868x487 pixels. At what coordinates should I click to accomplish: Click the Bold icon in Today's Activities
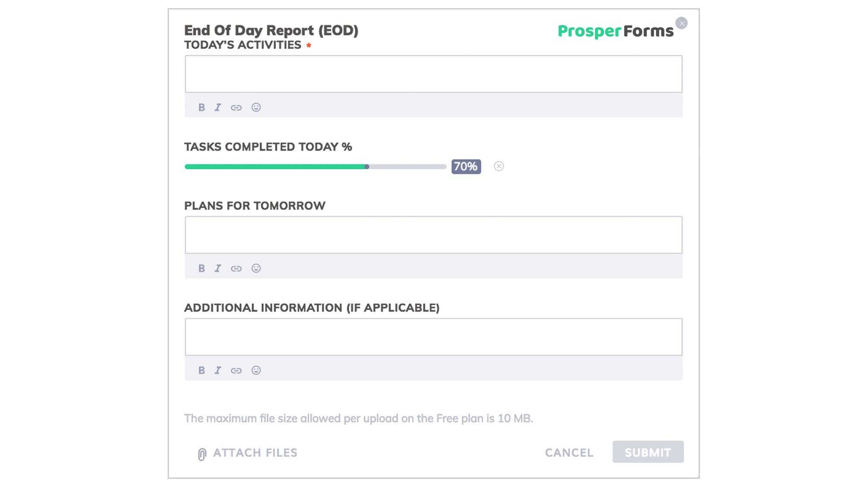pyautogui.click(x=201, y=107)
